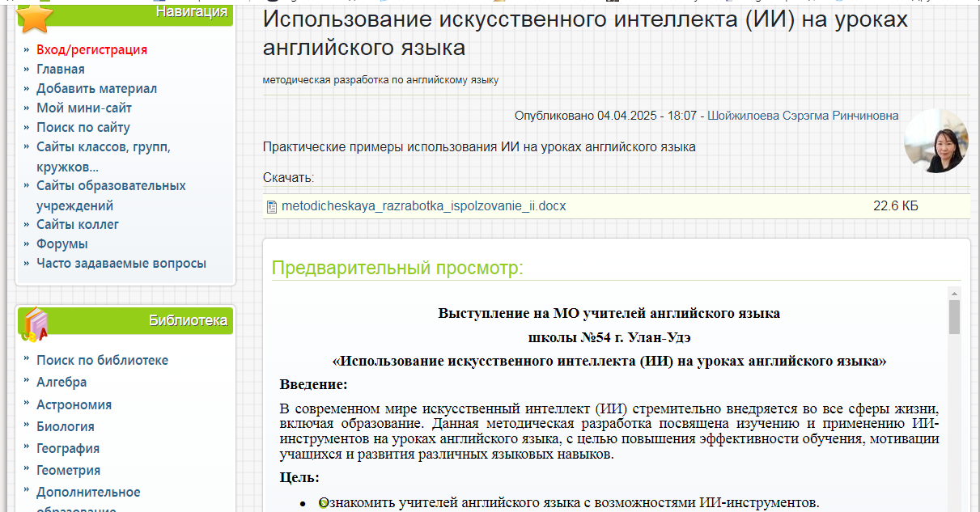Select Алгебра in the library list
This screenshot has width=980, height=512.
pyautogui.click(x=61, y=382)
